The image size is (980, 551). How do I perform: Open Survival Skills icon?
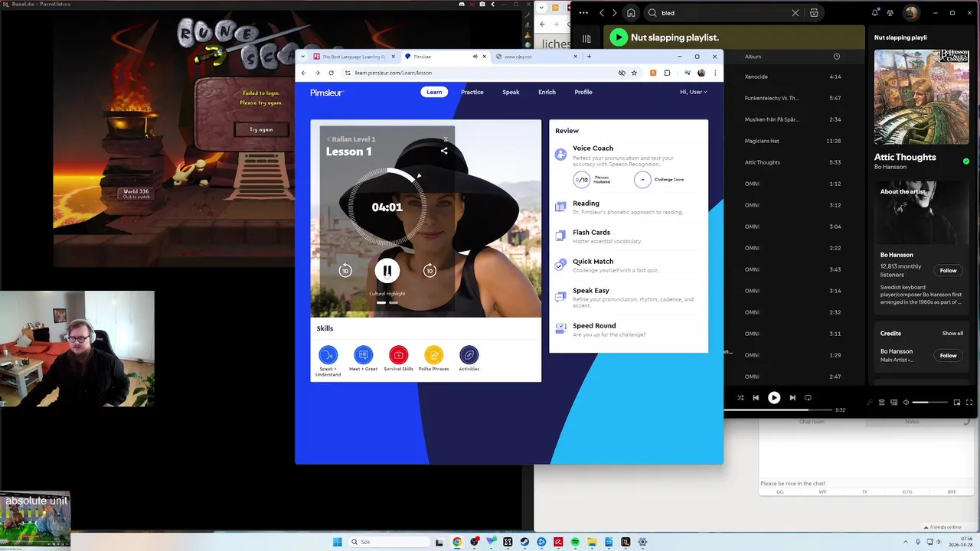398,355
